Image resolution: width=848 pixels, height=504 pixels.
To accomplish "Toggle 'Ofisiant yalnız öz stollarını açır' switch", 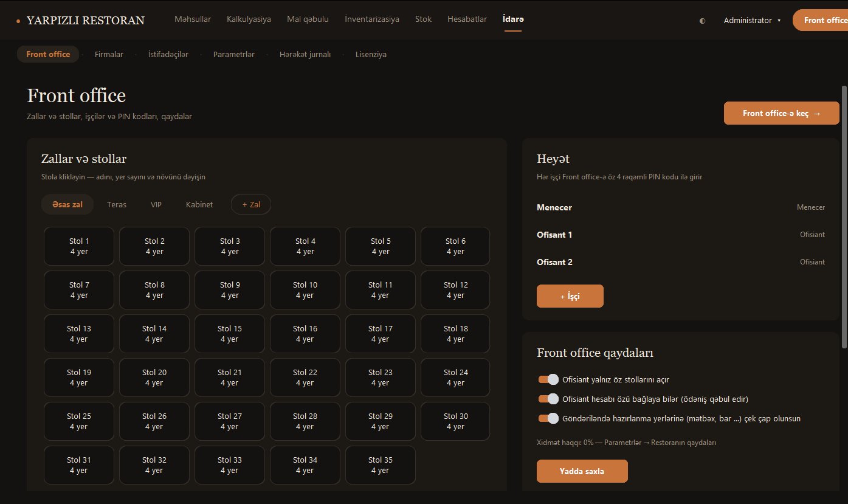I will pos(548,379).
